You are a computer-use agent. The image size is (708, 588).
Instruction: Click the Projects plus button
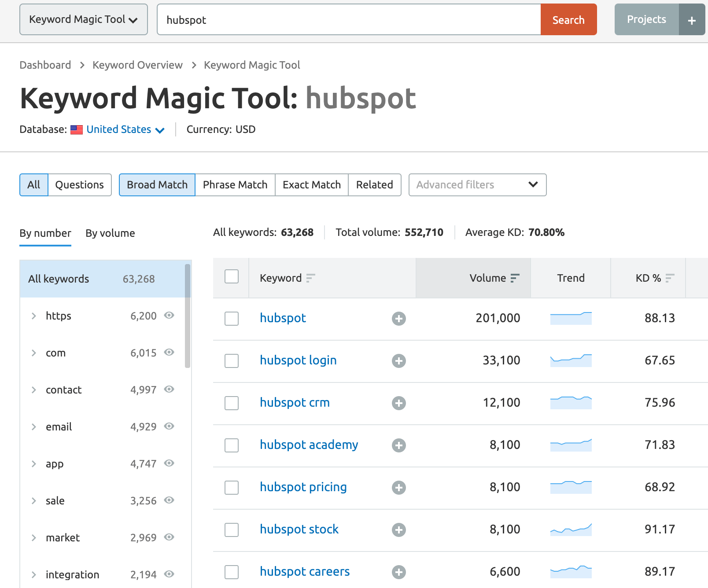(x=692, y=20)
